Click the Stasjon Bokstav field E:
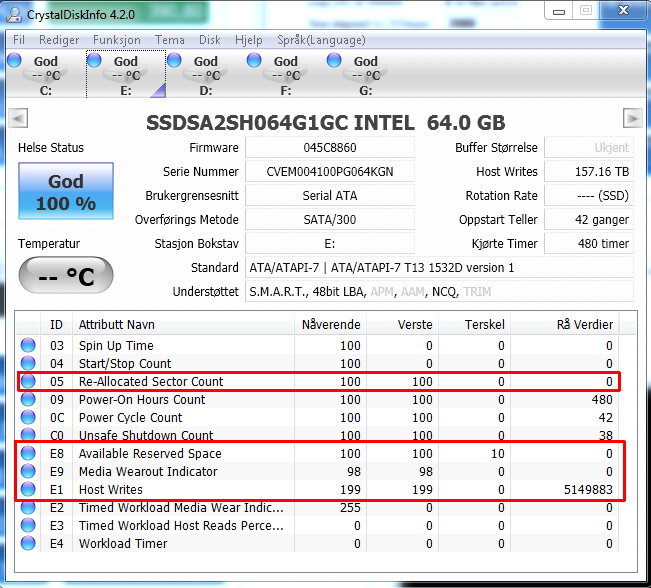 pos(330,244)
